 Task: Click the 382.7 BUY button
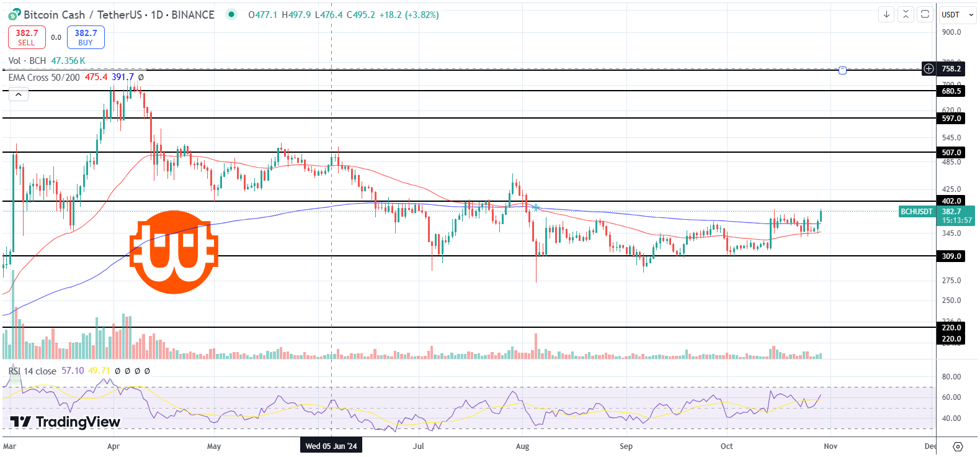[86, 37]
